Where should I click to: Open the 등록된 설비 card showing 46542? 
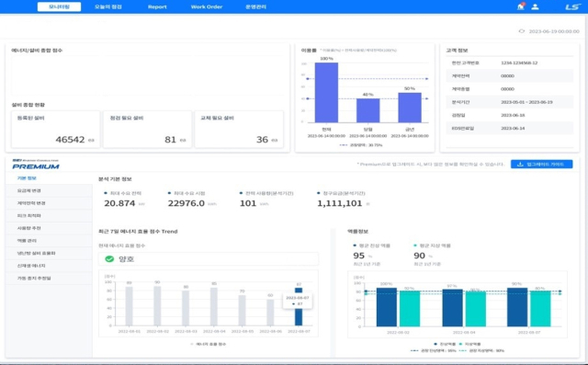56,130
